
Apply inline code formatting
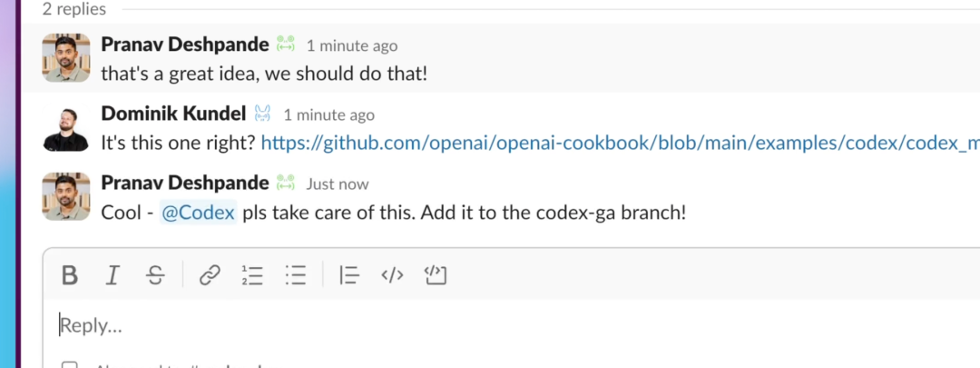click(392, 274)
